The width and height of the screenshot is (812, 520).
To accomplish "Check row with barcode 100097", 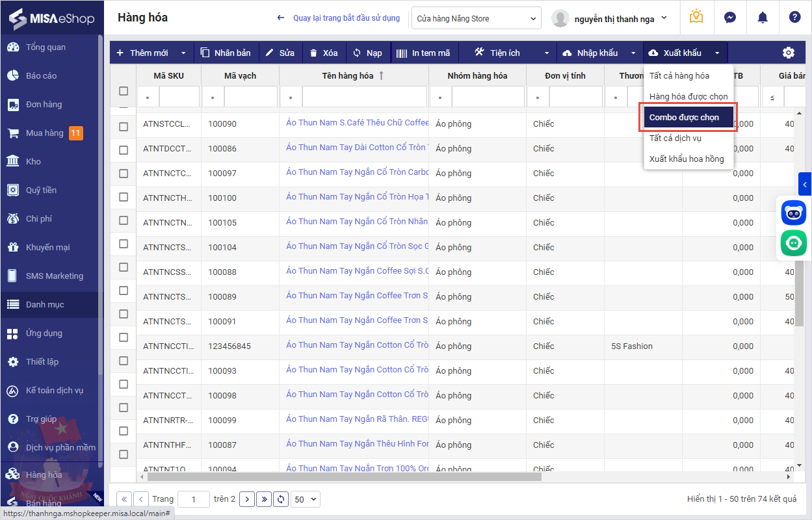I will (124, 174).
